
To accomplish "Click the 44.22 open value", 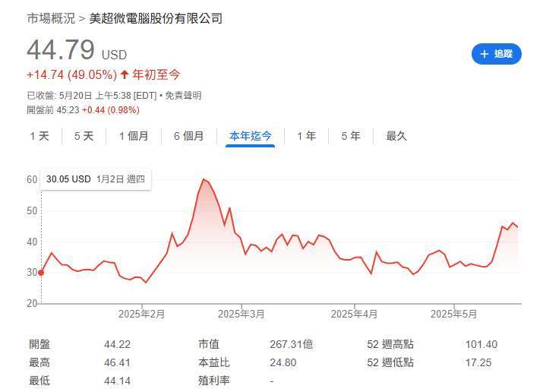I will coord(118,345).
